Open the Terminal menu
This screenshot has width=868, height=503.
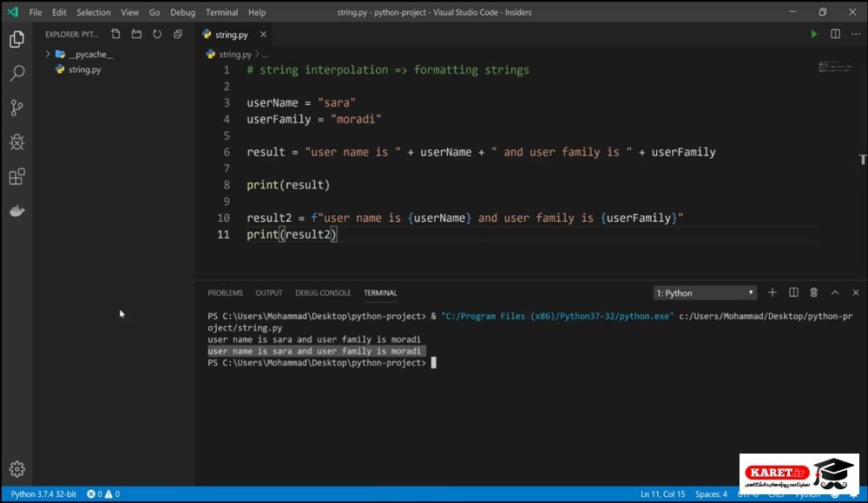222,12
